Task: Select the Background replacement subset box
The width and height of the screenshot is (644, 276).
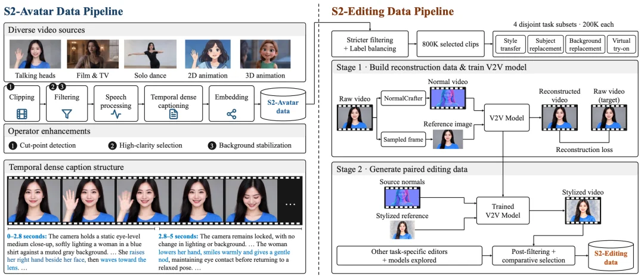Action: [x=585, y=45]
